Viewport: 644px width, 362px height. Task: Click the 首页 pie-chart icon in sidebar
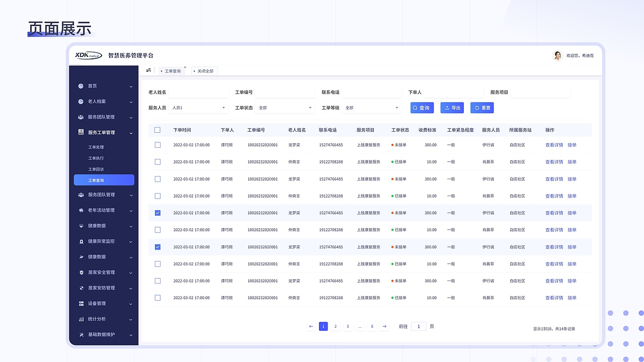click(x=81, y=86)
